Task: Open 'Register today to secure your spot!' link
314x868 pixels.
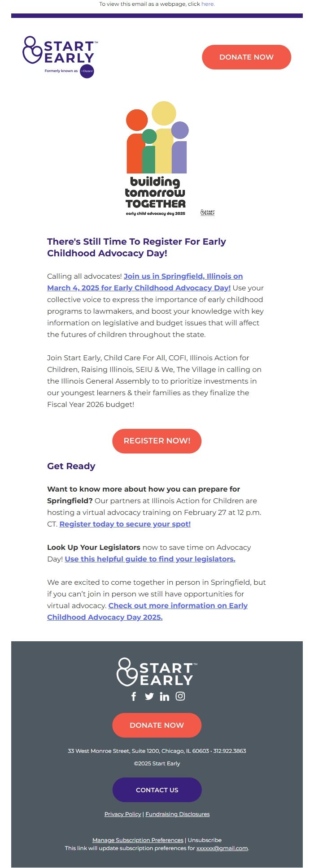Action: pyautogui.click(x=126, y=524)
